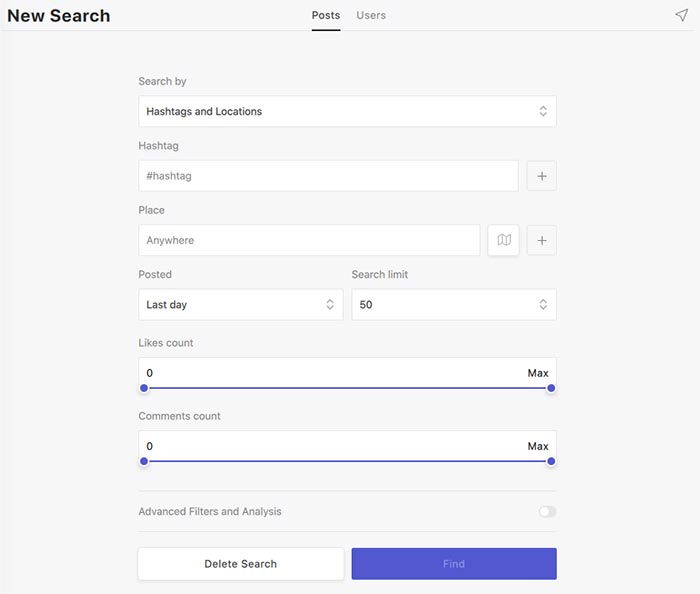700x594 pixels.
Task: Focus the #hashtag input field
Action: [x=328, y=176]
